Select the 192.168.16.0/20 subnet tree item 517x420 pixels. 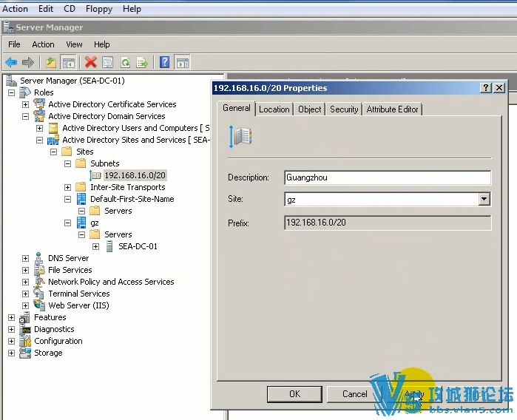(135, 175)
